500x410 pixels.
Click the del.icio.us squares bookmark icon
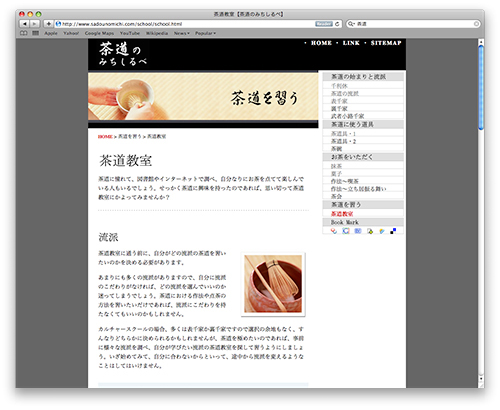tap(393, 231)
